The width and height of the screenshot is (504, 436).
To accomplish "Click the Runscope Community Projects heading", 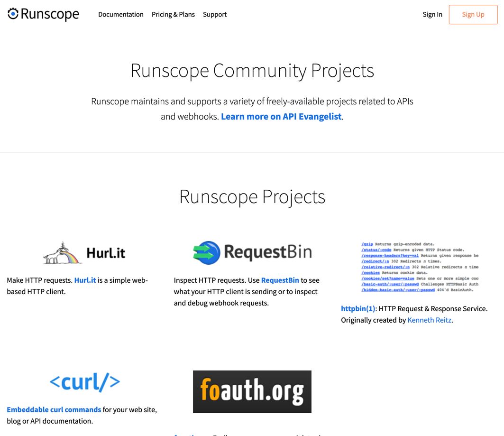I will (x=252, y=71).
